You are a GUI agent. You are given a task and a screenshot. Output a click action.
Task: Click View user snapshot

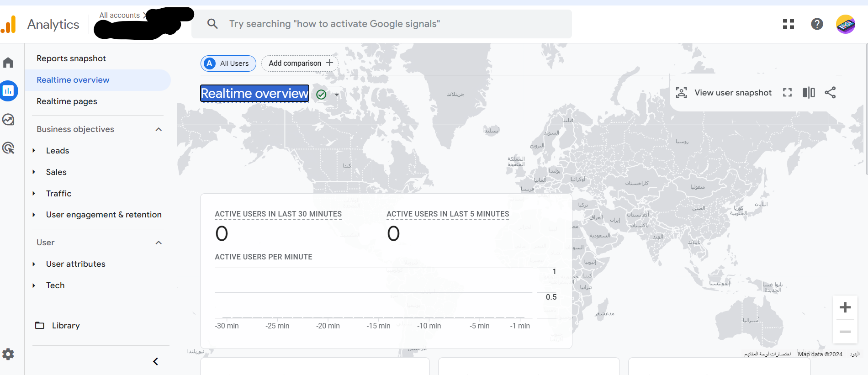click(724, 93)
